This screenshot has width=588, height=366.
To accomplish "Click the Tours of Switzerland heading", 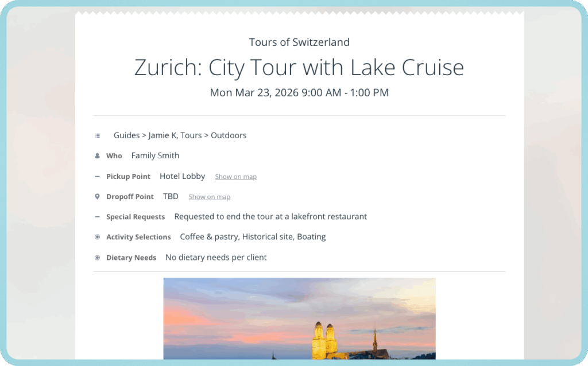I will pyautogui.click(x=299, y=42).
